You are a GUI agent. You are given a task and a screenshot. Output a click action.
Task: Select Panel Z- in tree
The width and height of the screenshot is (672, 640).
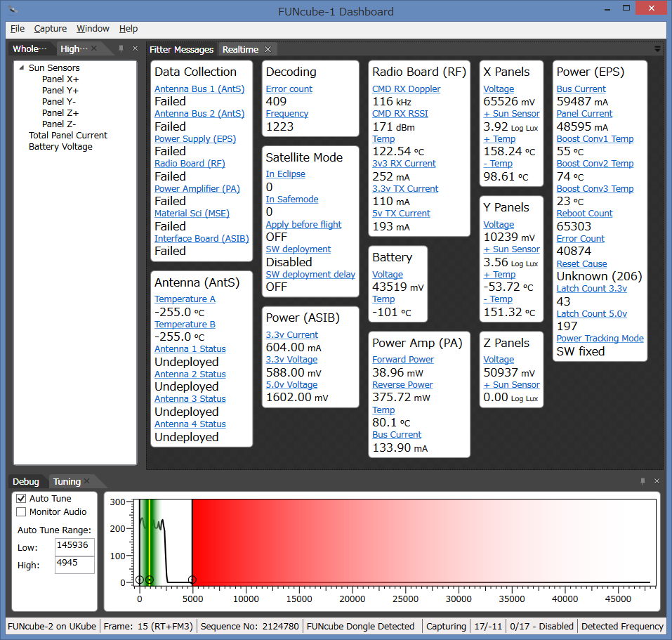(x=59, y=124)
